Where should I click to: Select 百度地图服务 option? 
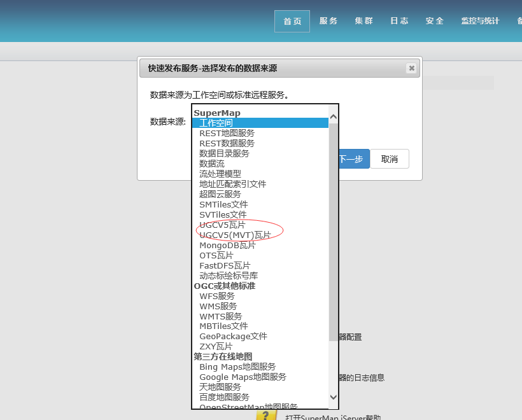coord(260,397)
